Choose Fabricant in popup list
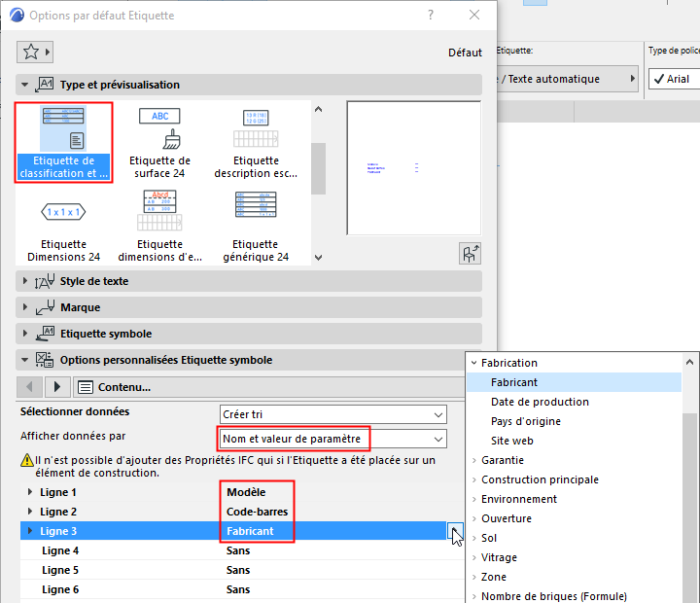 pos(575,382)
